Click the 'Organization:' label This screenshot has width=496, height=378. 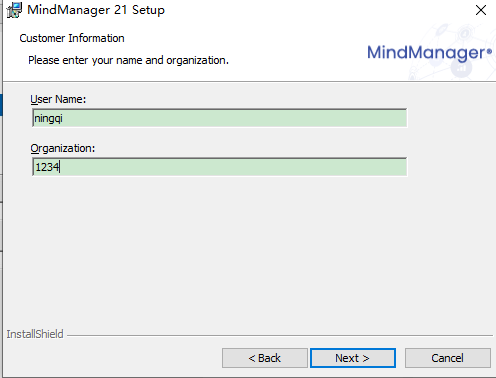click(63, 148)
